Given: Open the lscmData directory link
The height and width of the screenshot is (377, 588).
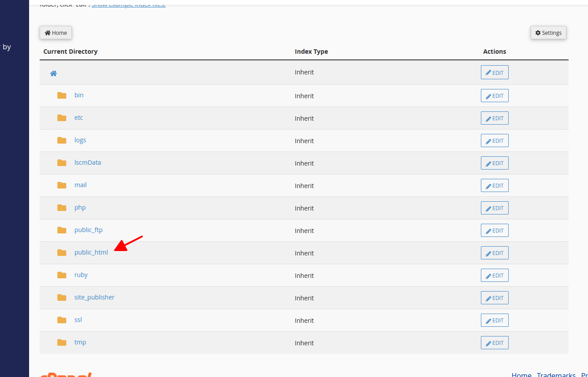Looking at the screenshot, I should tap(88, 163).
